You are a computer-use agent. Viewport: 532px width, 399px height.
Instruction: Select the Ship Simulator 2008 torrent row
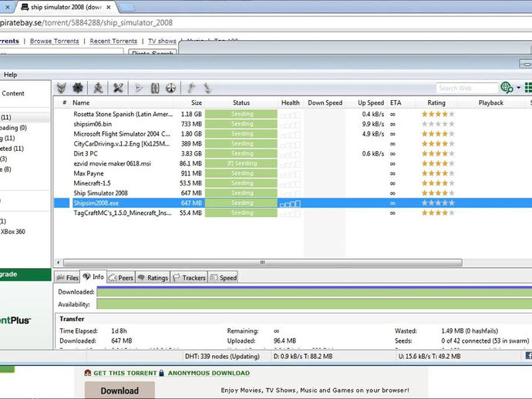[x=292, y=193]
